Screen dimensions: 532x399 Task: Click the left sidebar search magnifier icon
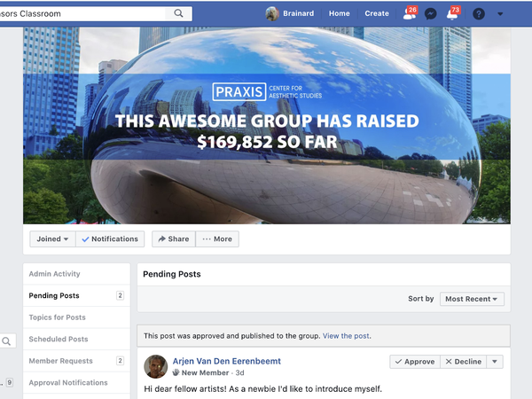pos(6,341)
